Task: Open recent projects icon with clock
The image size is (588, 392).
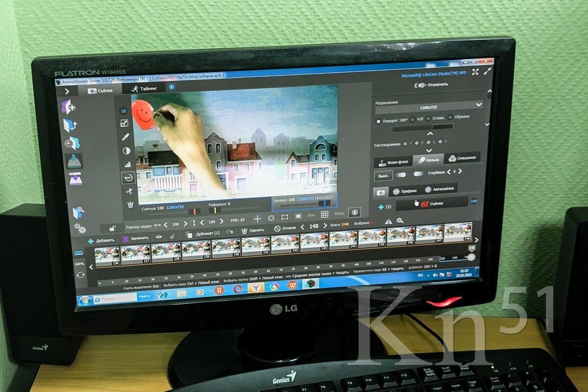Action: [x=73, y=143]
